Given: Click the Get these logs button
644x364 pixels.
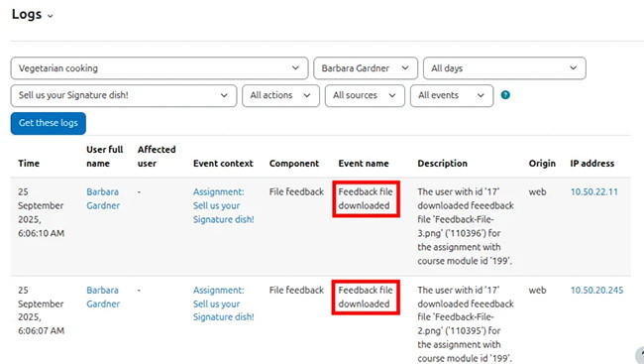Looking at the screenshot, I should tap(49, 123).
